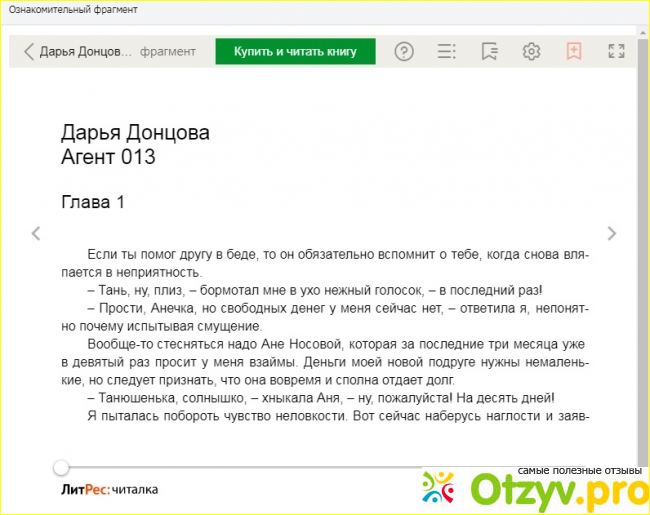Click the 'Дарья Донцова' author heading

(135, 134)
